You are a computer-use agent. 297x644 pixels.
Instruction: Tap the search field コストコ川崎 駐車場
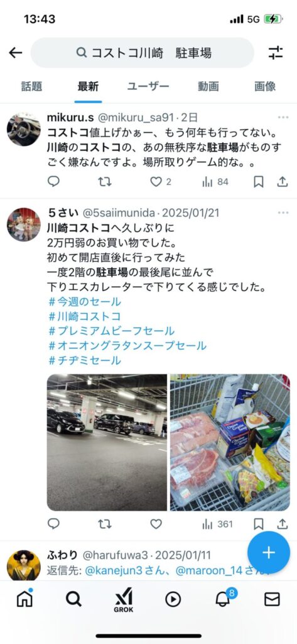(x=143, y=53)
